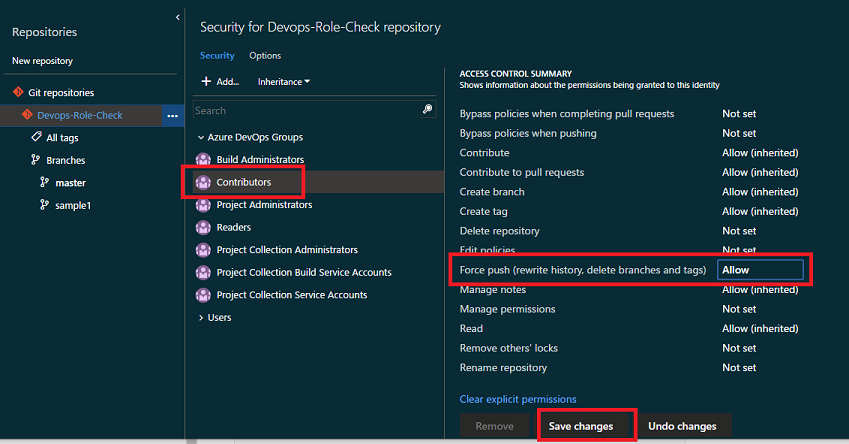Click the master branch icon
This screenshot has width=849, height=444.
(44, 182)
